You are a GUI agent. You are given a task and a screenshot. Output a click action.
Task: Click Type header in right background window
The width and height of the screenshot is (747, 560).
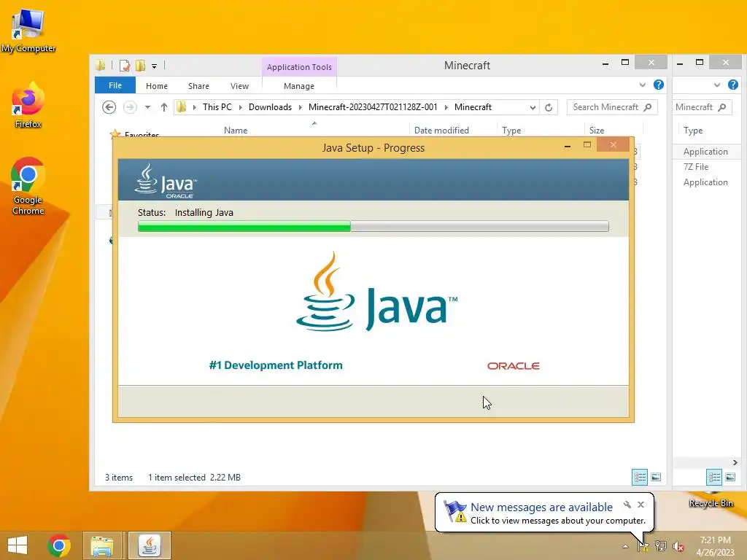click(x=693, y=131)
